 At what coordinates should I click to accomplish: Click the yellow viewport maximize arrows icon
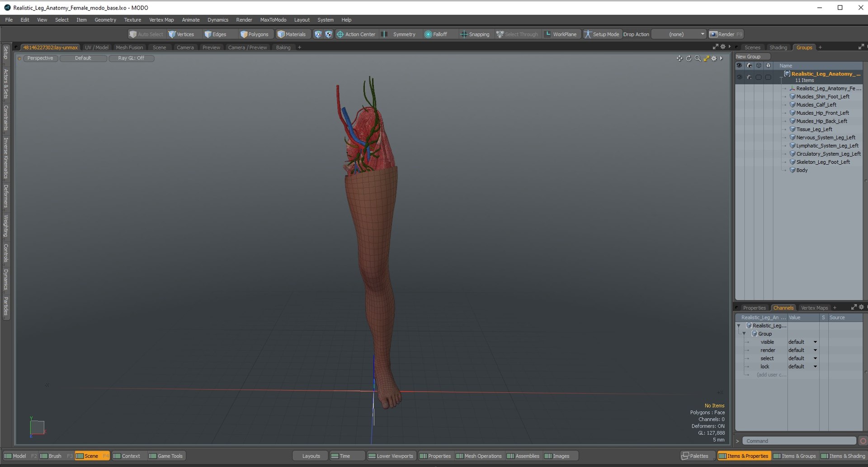[x=706, y=58]
